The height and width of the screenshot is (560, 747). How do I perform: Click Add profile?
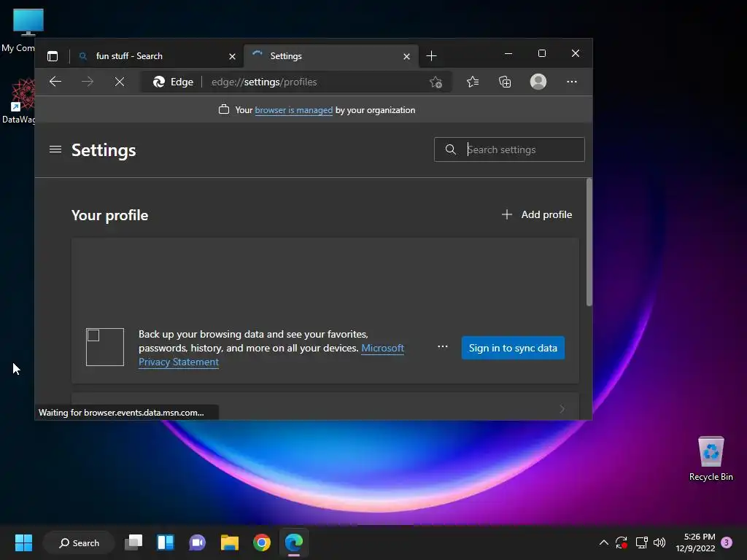pyautogui.click(x=536, y=215)
